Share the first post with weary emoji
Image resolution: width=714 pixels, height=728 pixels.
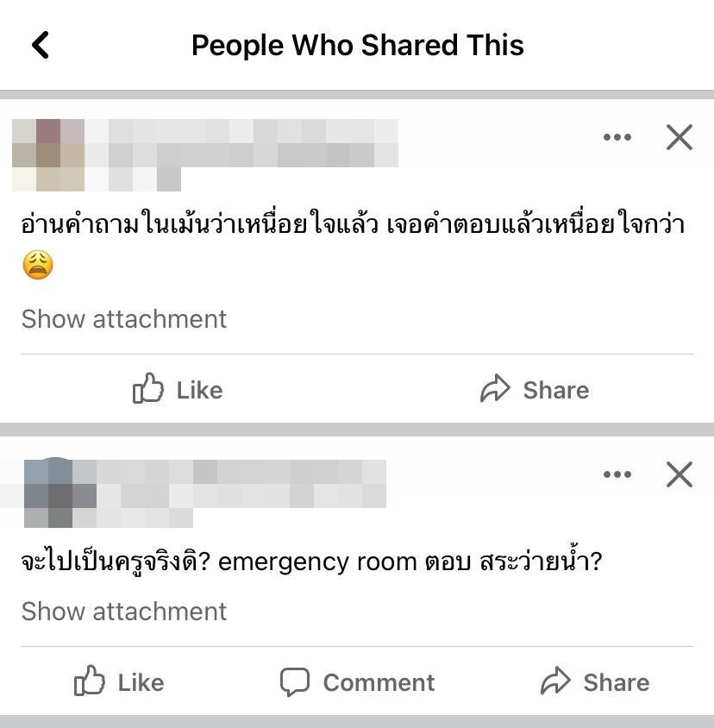535,389
